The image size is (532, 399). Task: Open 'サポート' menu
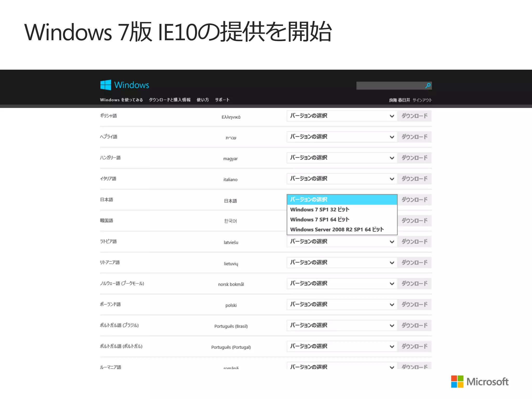pos(222,100)
